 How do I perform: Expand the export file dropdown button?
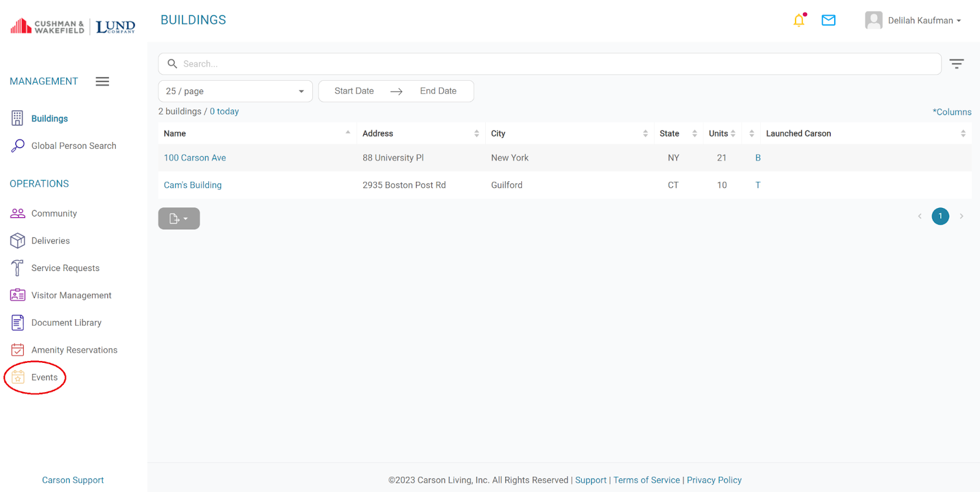pyautogui.click(x=179, y=218)
